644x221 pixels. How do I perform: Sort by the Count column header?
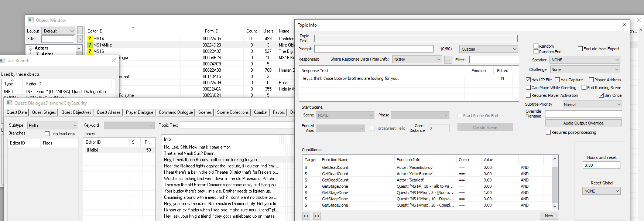pyautogui.click(x=251, y=31)
